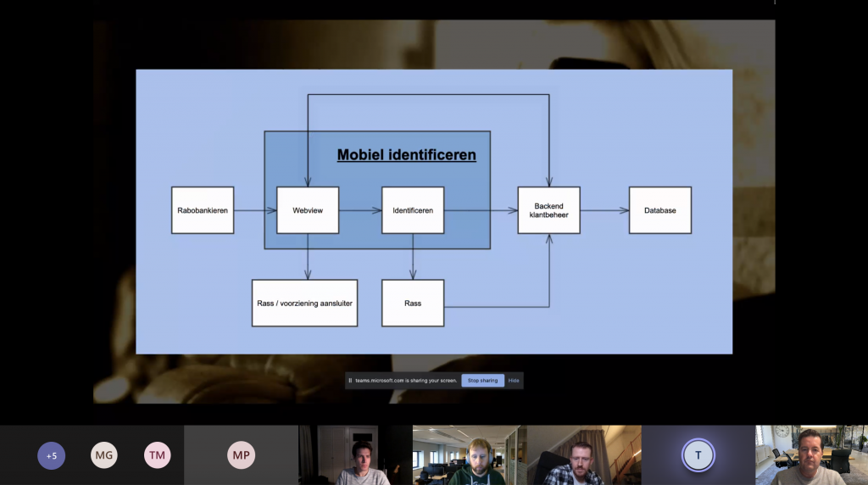868x485 pixels.
Task: Click the Backend klantbeheer box
Action: click(549, 210)
